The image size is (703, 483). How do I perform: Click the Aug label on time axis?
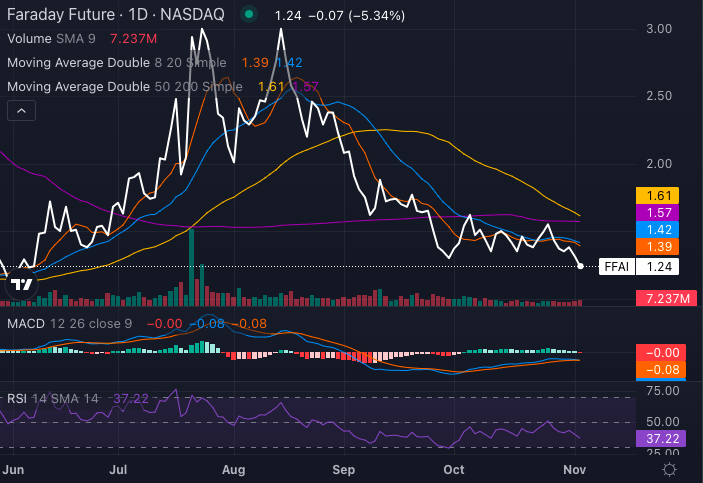233,468
